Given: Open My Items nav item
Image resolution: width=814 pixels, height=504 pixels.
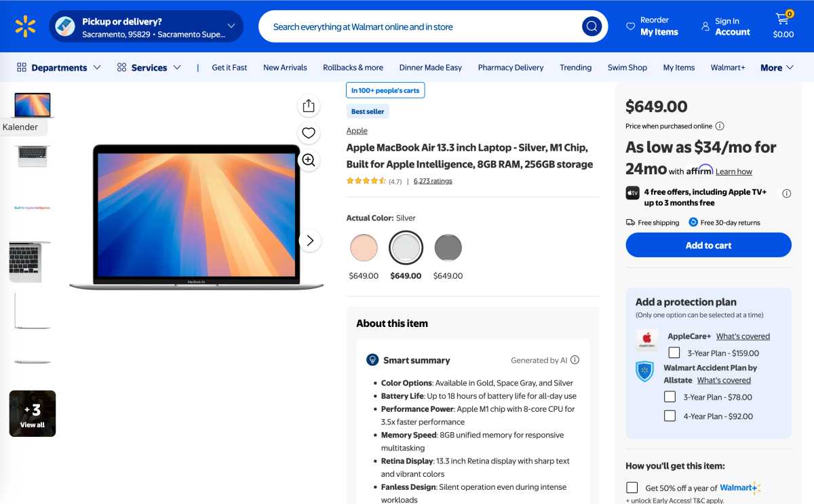Looking at the screenshot, I should 679,67.
